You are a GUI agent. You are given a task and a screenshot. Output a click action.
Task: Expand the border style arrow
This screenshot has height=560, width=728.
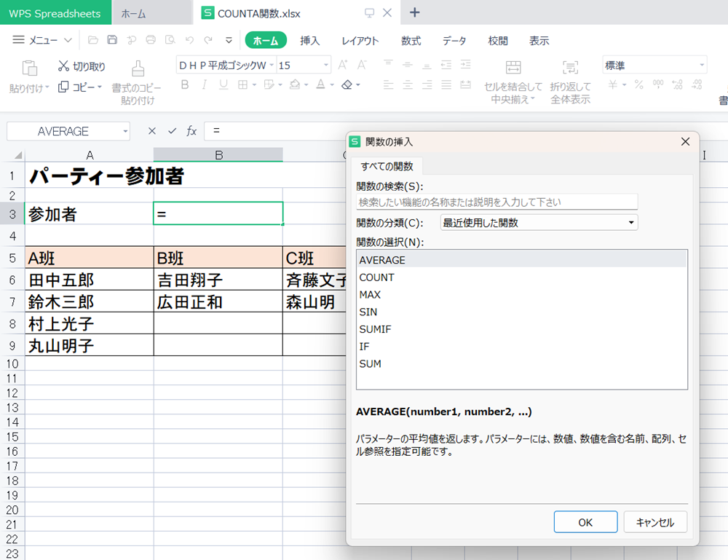(254, 85)
